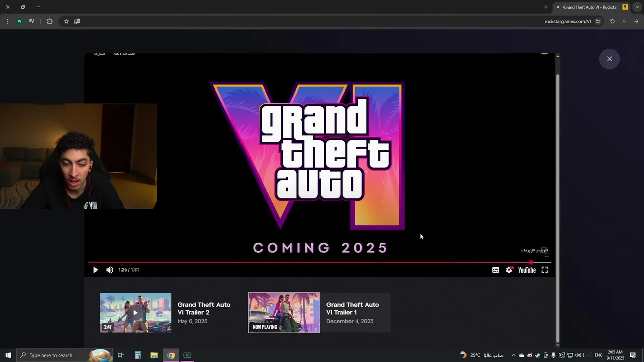Open Task View on the taskbar
644x362 pixels.
tap(121, 355)
